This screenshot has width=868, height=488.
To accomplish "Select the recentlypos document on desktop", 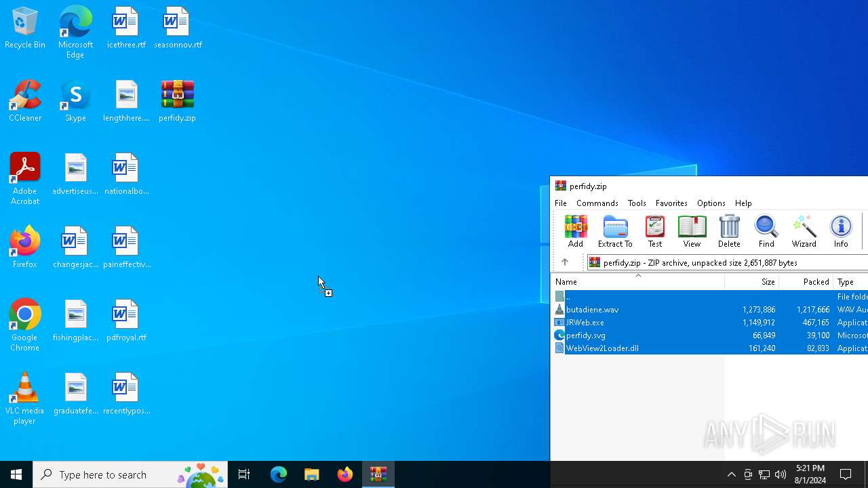I will 126,394.
